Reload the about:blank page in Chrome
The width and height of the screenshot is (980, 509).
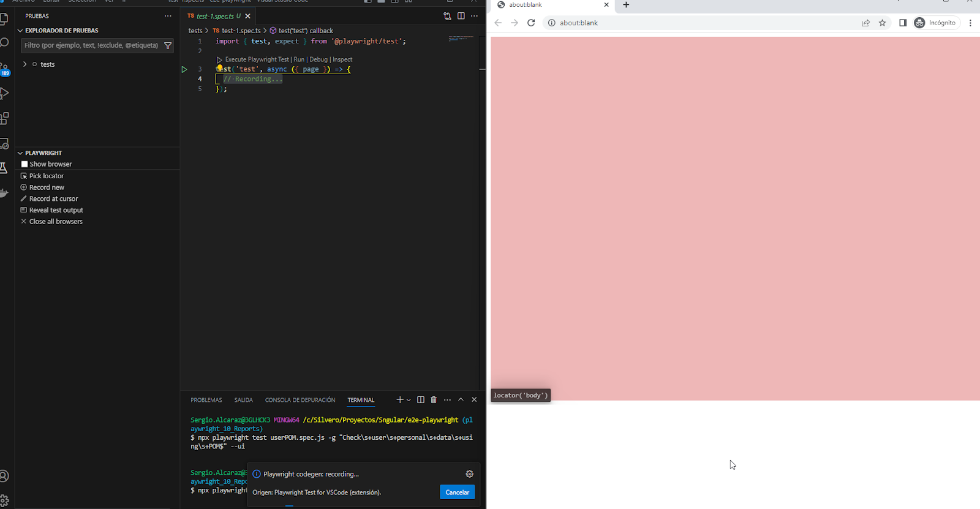tap(531, 23)
